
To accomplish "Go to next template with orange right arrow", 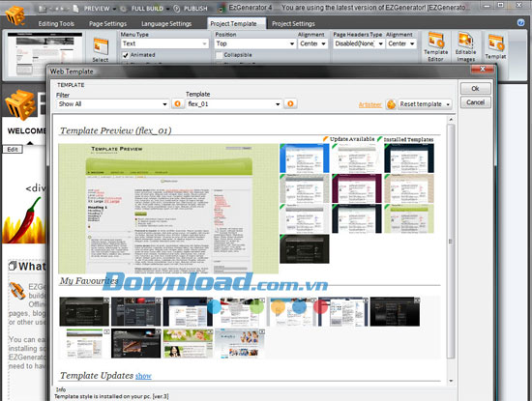I will pos(290,103).
